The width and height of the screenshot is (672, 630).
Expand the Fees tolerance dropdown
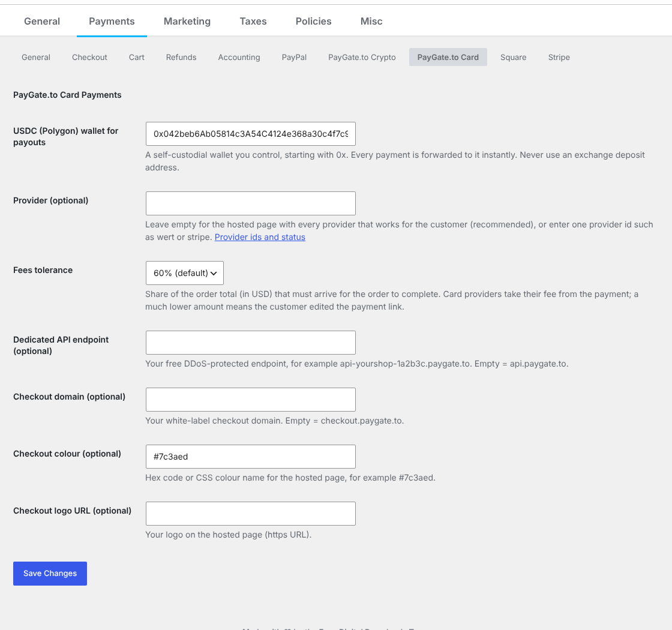(x=185, y=273)
